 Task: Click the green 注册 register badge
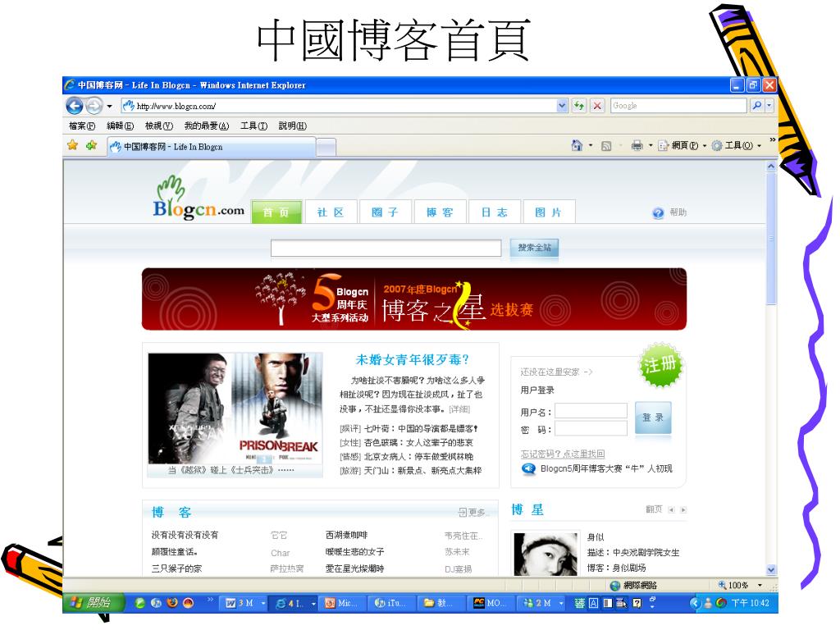660,365
